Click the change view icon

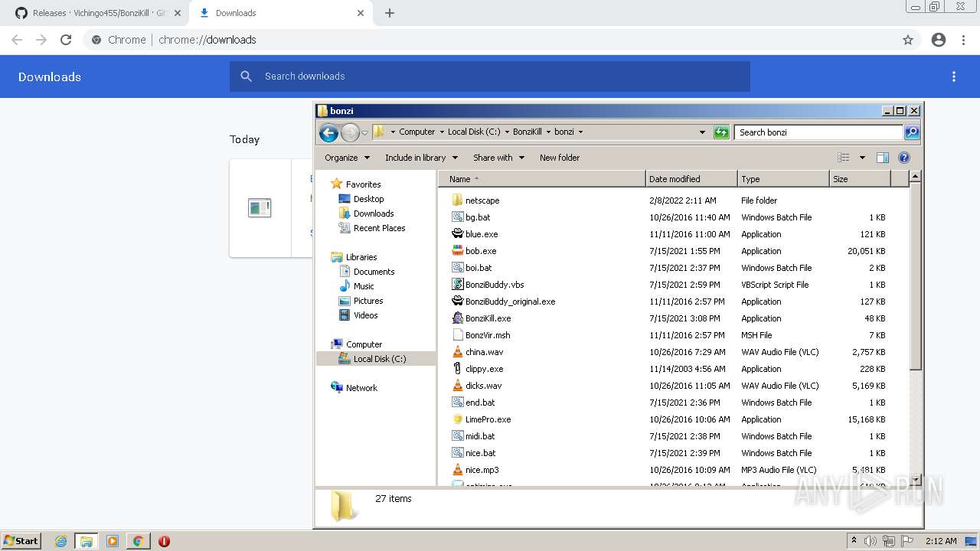coord(844,158)
